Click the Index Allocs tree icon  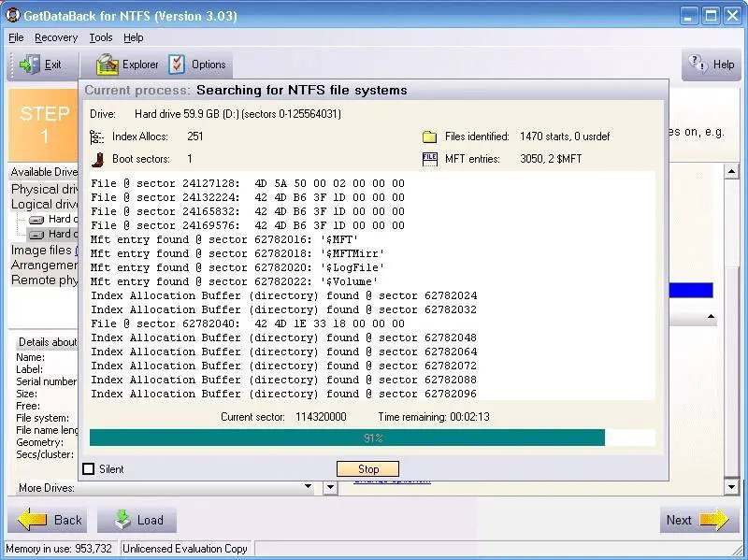click(x=96, y=136)
